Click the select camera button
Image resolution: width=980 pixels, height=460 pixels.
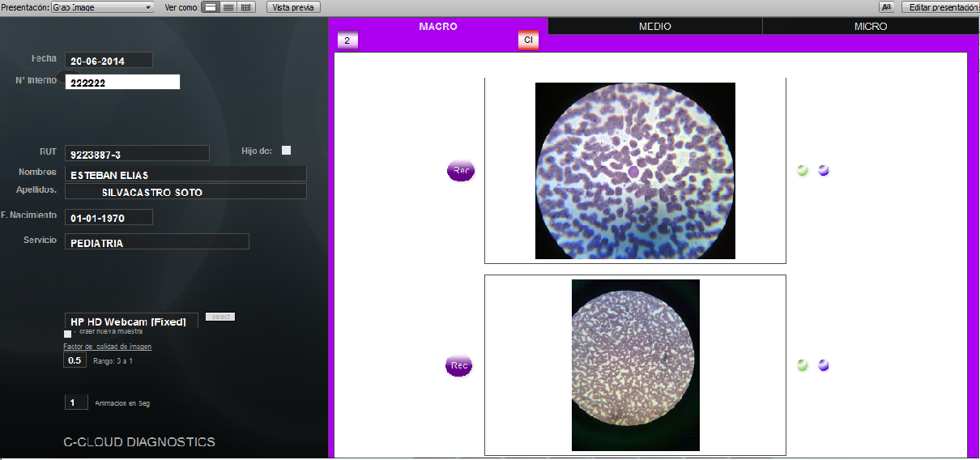220,317
